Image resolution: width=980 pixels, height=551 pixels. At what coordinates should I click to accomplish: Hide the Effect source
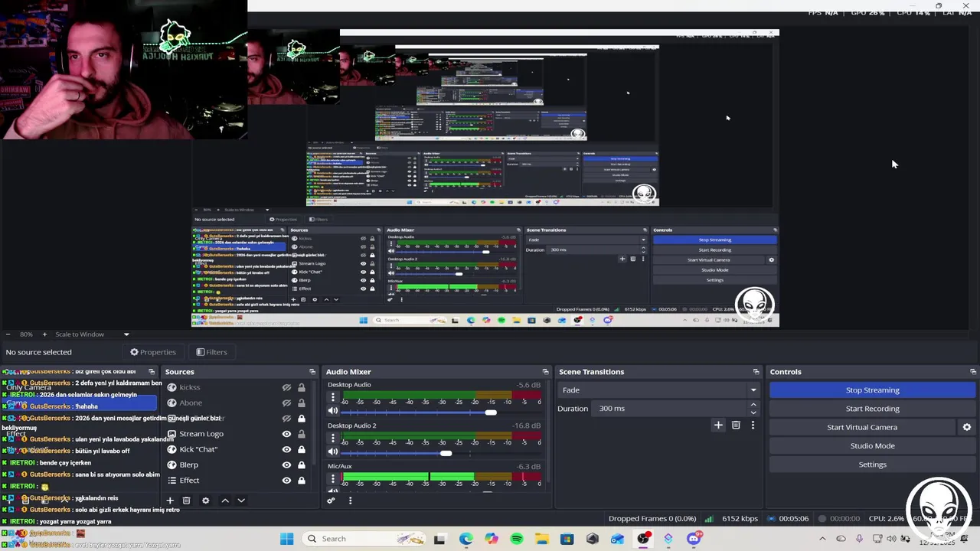(x=286, y=481)
